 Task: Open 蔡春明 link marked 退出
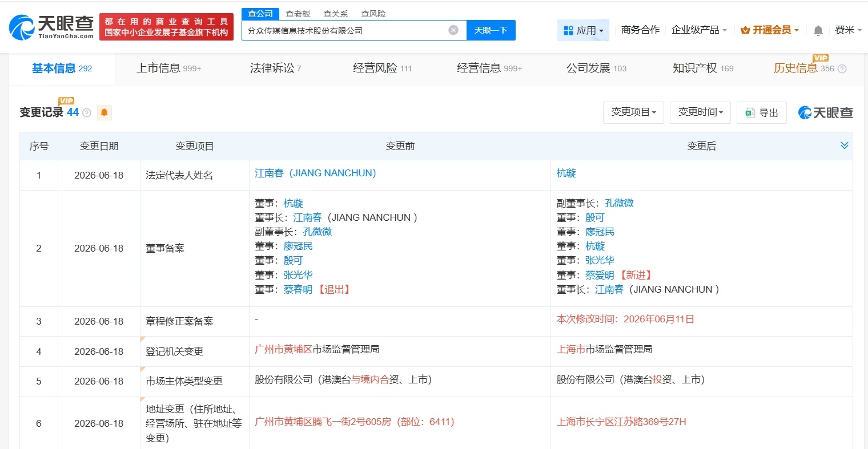point(298,289)
